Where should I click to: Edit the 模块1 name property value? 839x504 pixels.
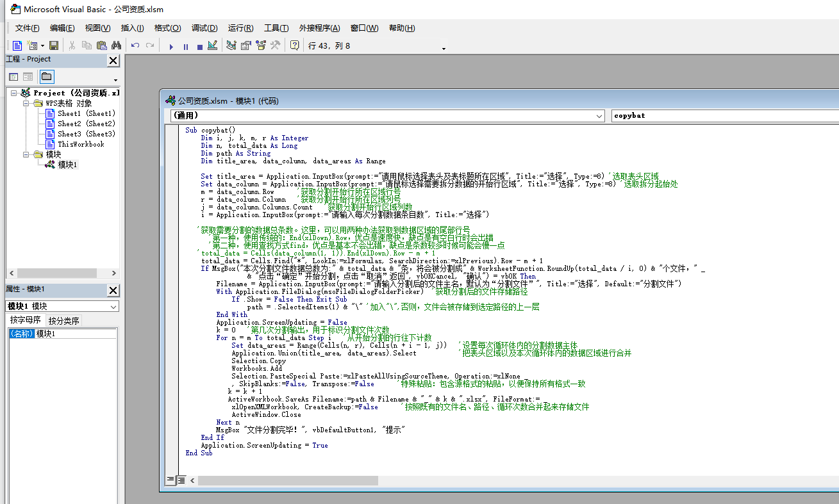[76, 334]
